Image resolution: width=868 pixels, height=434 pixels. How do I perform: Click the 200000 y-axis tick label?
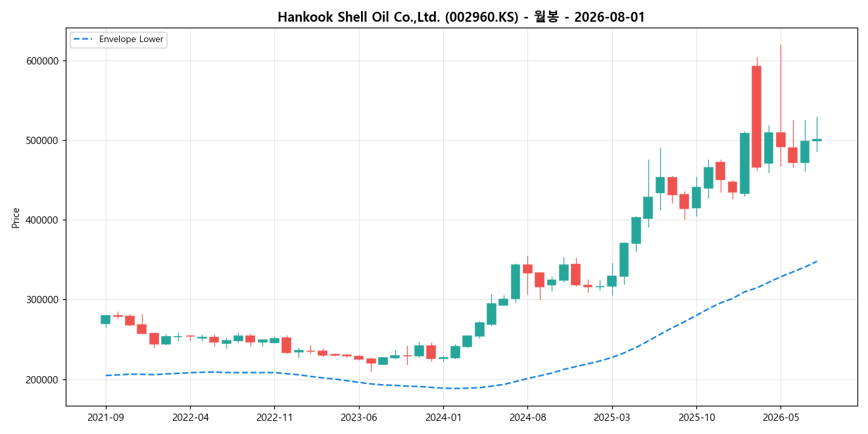click(x=41, y=380)
